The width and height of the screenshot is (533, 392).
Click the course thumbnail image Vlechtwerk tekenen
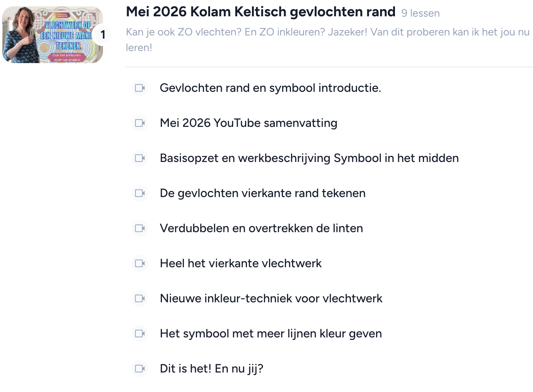coord(53,35)
